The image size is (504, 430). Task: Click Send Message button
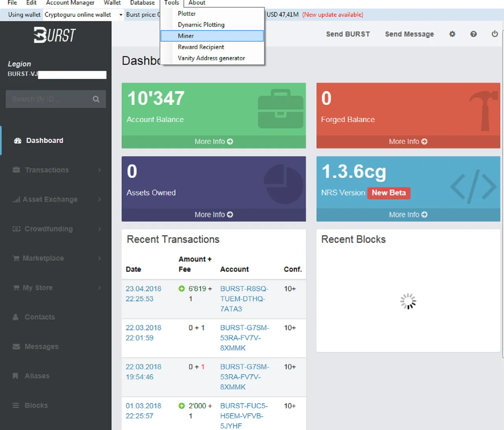pos(409,34)
